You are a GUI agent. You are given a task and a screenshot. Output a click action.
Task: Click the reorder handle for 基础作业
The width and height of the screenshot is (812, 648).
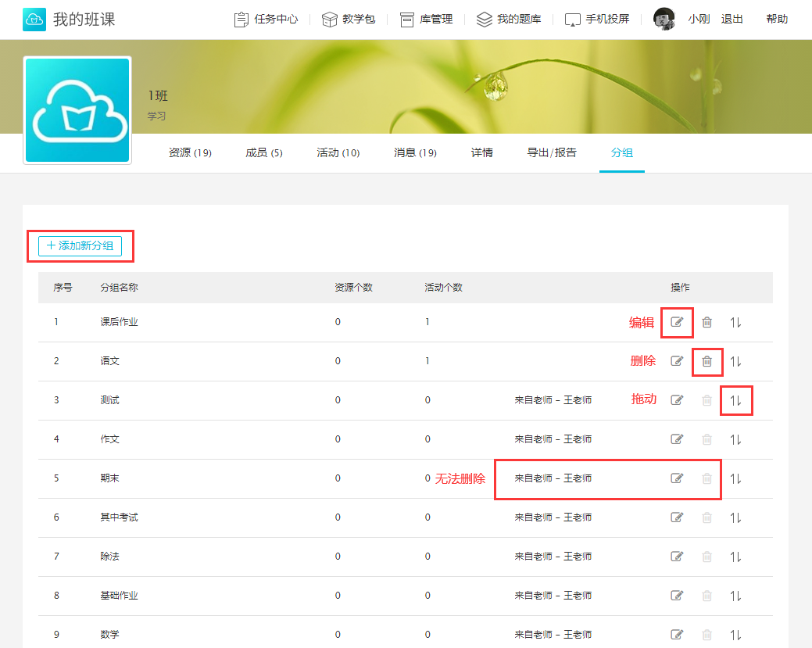pyautogui.click(x=736, y=596)
